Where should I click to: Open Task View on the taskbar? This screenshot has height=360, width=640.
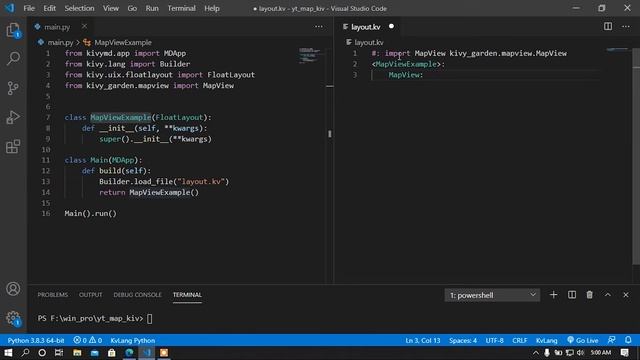click(59, 353)
